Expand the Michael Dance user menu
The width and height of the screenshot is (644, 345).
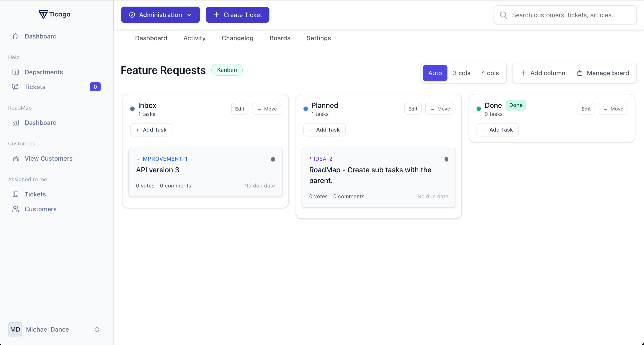pyautogui.click(x=97, y=329)
